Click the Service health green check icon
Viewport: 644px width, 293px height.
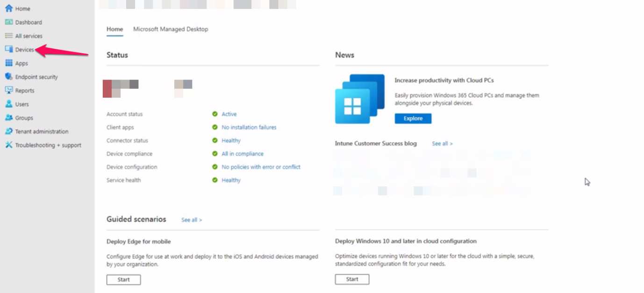tap(215, 180)
